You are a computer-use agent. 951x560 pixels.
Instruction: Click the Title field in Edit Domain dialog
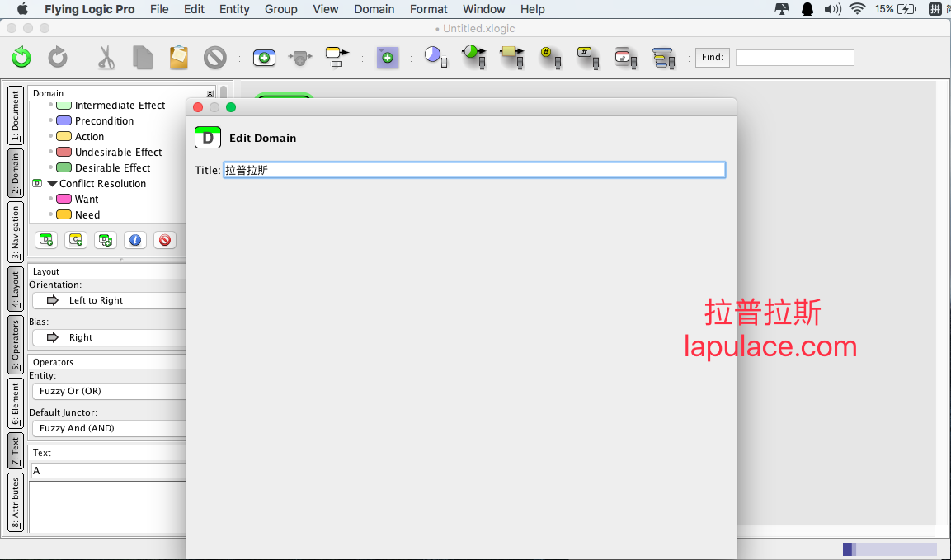(x=474, y=170)
